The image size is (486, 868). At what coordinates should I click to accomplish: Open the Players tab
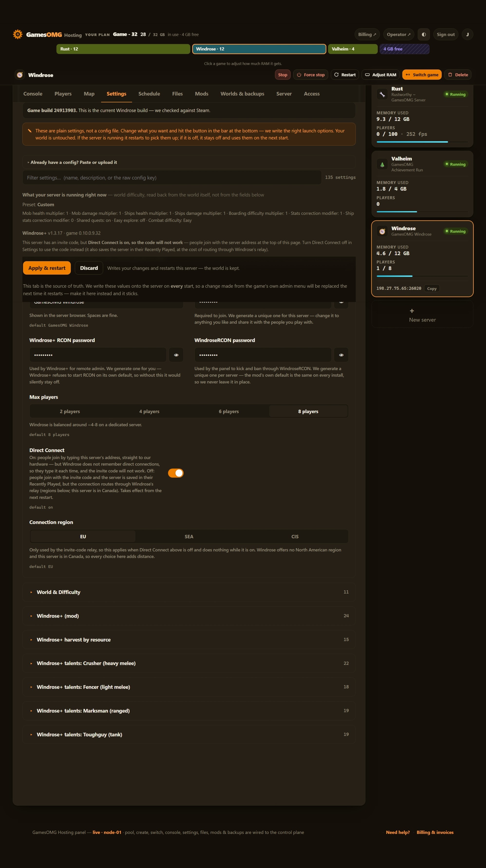pyautogui.click(x=63, y=94)
